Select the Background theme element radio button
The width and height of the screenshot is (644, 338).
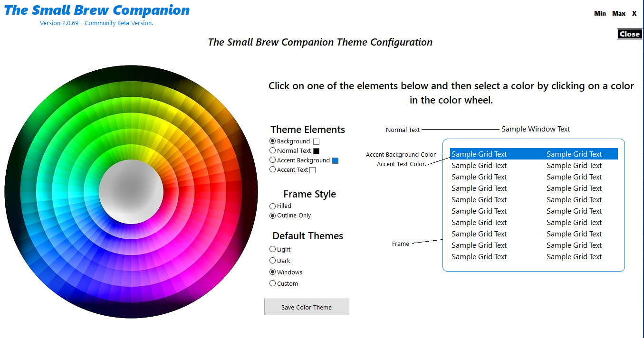(272, 141)
